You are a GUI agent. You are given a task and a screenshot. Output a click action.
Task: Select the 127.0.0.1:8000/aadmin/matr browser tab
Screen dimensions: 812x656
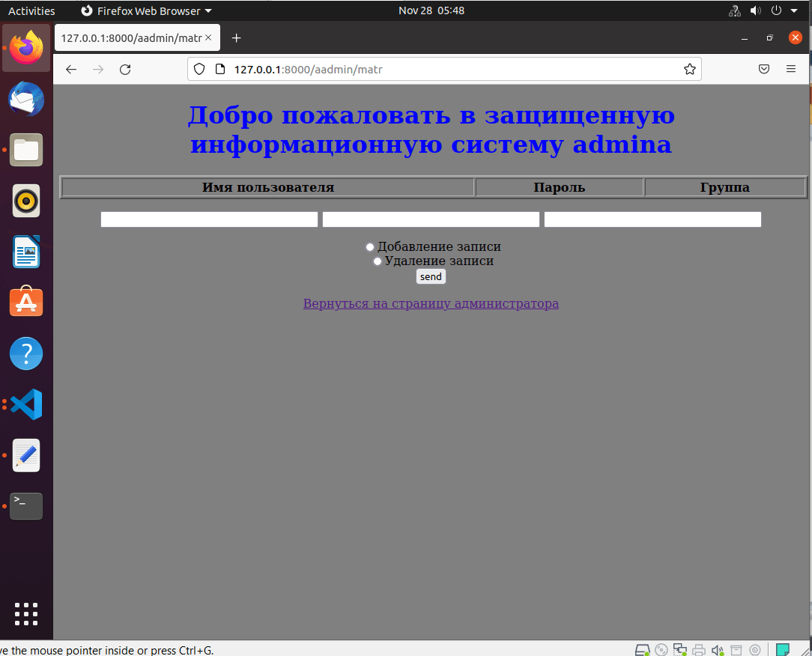tap(133, 37)
